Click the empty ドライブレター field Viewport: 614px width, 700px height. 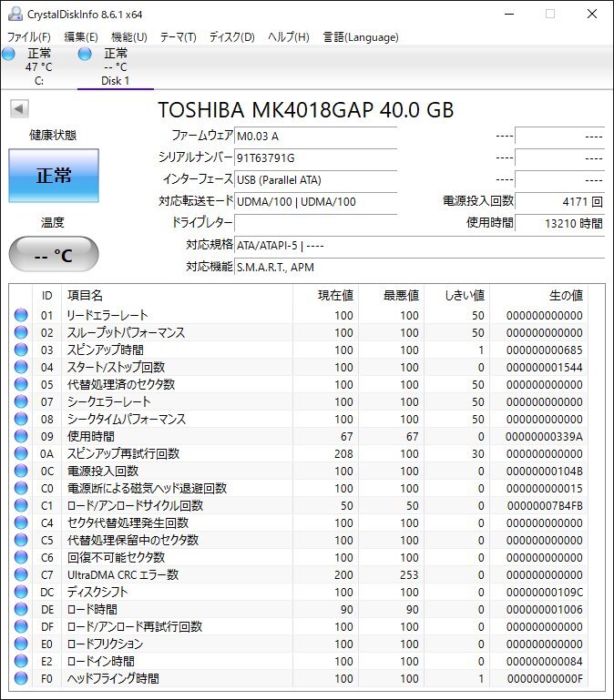click(315, 223)
